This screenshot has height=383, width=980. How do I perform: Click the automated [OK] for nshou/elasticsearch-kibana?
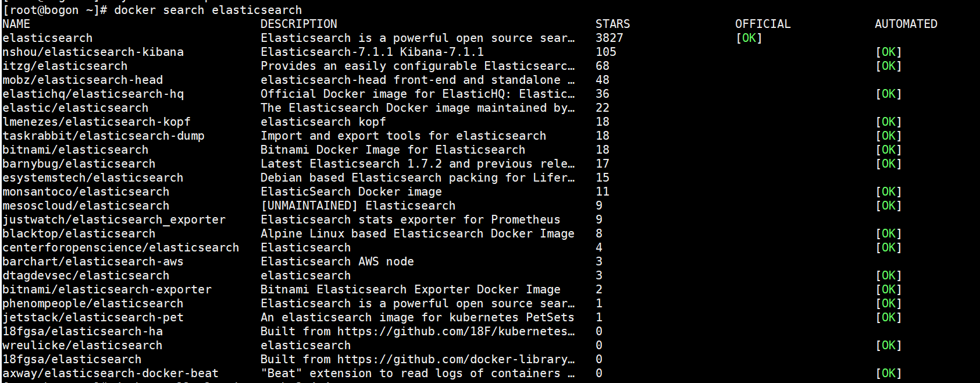click(x=889, y=52)
